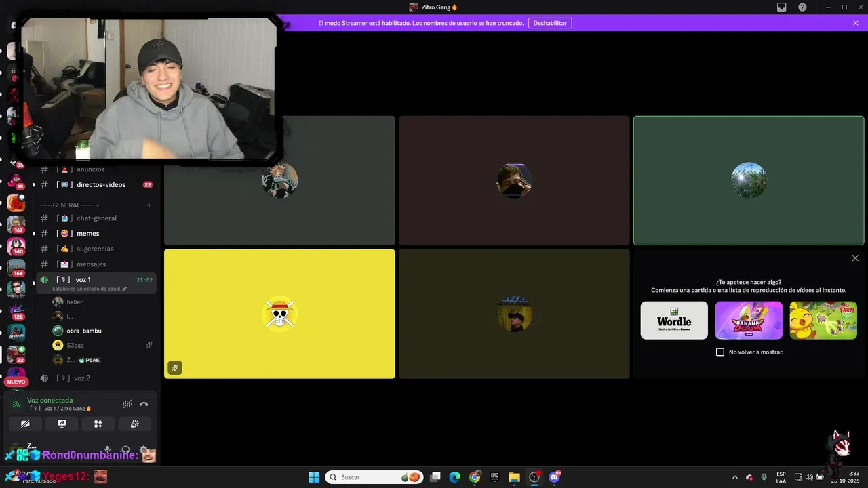Viewport: 868px width, 488px height.
Task: Select user baller in voice list
Action: point(103,302)
